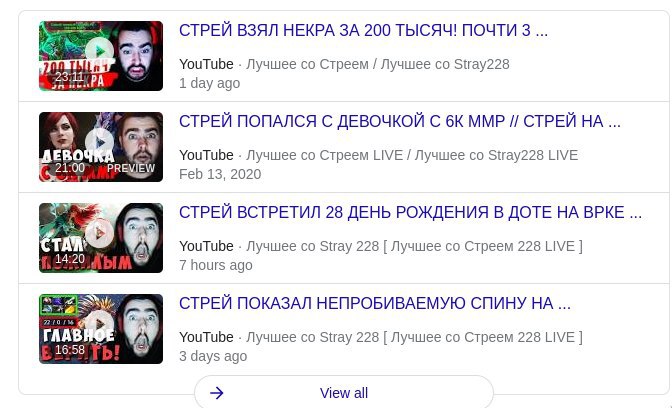
Task: Click the PREVIEW label on second thumbnail
Action: (131, 168)
